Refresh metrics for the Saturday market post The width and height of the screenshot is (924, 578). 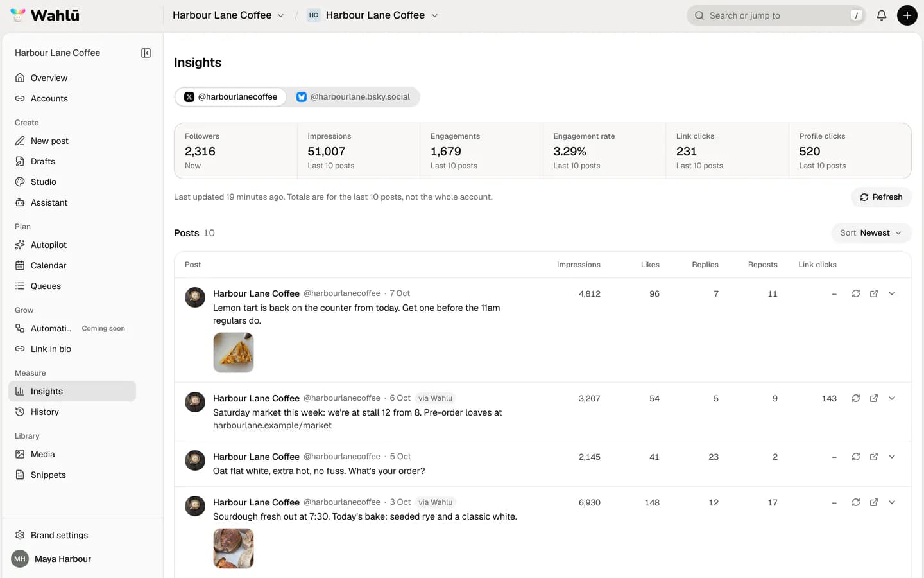point(856,398)
